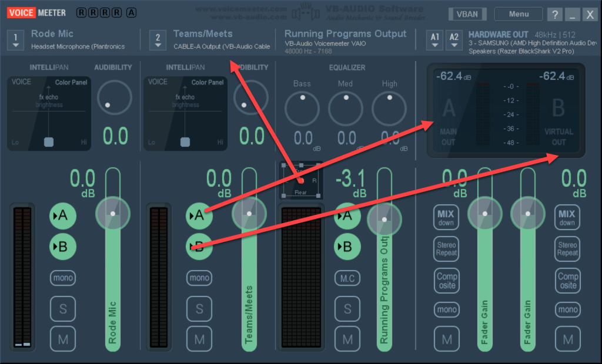Expand hardware input 2 device selector
Image resolution: width=602 pixels, height=364 pixels.
pyautogui.click(x=158, y=41)
